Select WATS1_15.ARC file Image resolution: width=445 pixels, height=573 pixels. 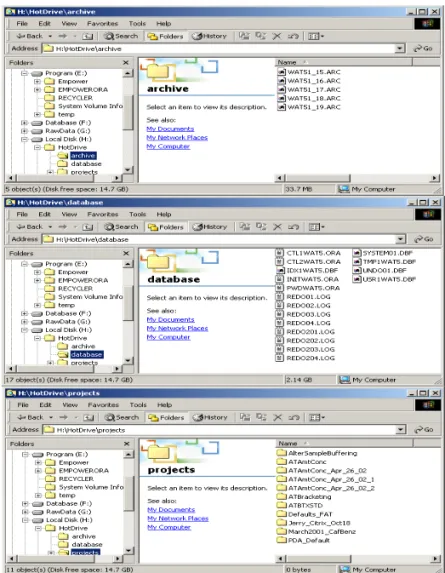309,72
